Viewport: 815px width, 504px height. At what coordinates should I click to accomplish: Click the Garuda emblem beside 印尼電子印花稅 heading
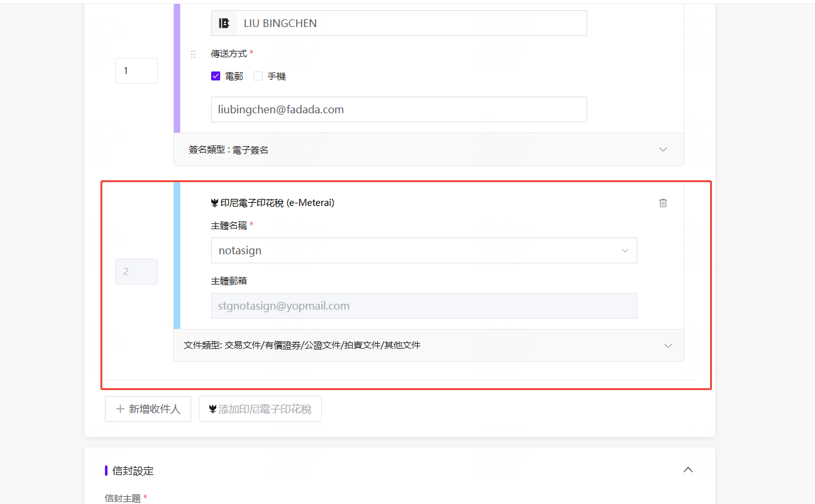point(215,203)
